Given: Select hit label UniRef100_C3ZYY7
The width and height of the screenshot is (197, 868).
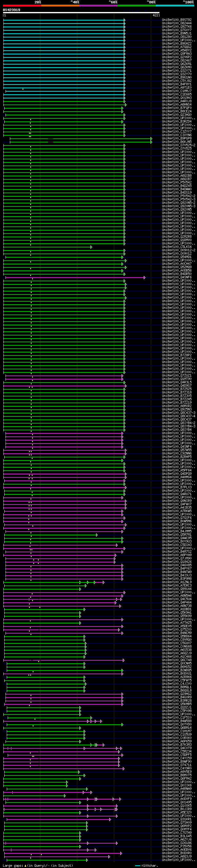Looking at the screenshot, I should pos(177,132).
